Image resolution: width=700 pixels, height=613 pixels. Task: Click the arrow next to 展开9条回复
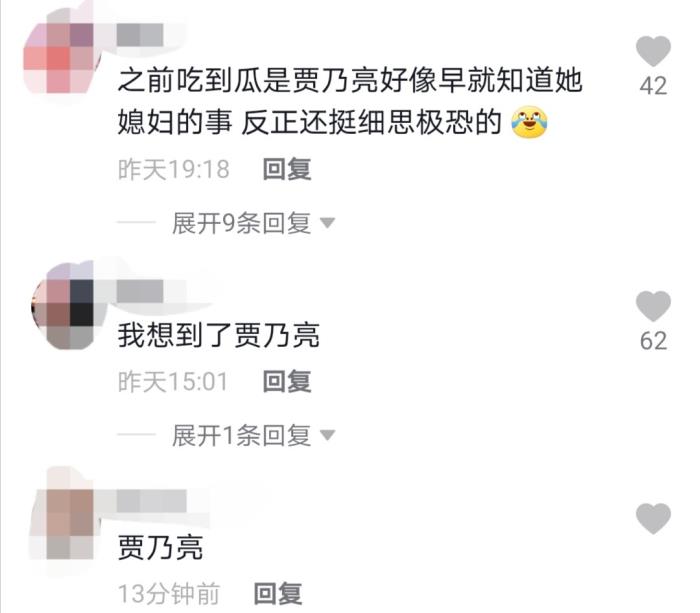[x=328, y=222]
